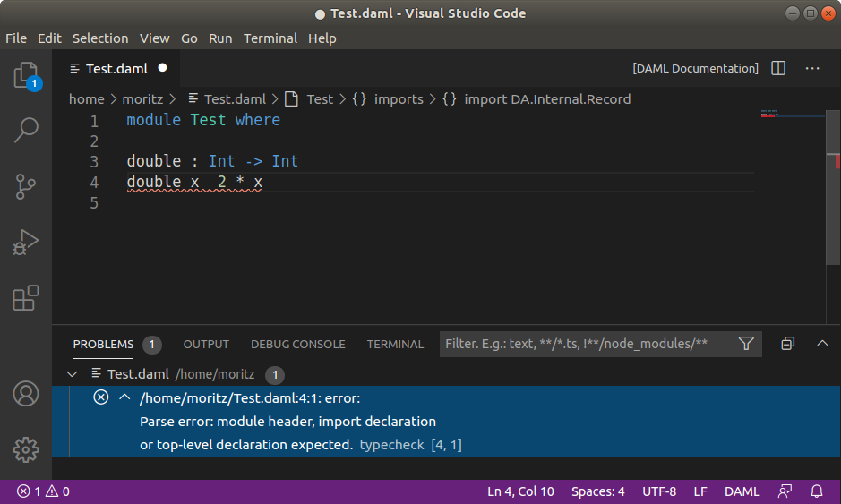
Task: Open the Accounts icon
Action: pos(26,394)
